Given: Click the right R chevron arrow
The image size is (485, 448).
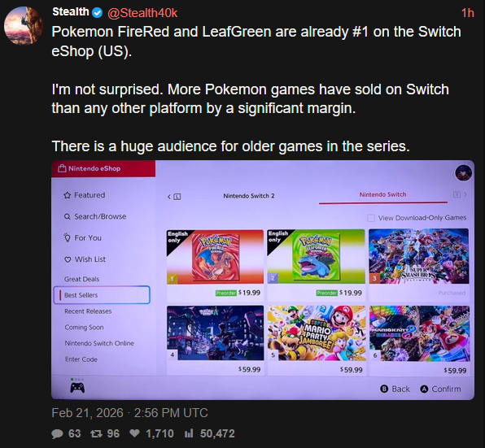Looking at the screenshot, I should [x=460, y=194].
